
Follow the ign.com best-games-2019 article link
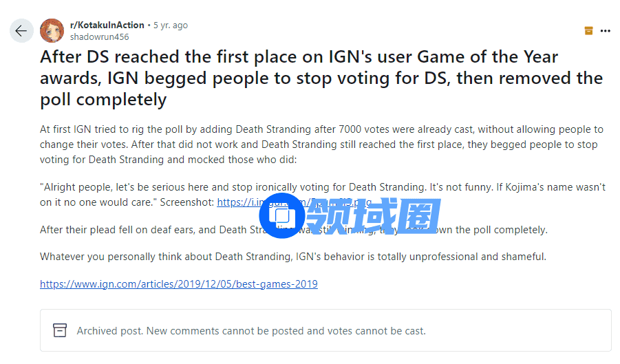click(179, 283)
